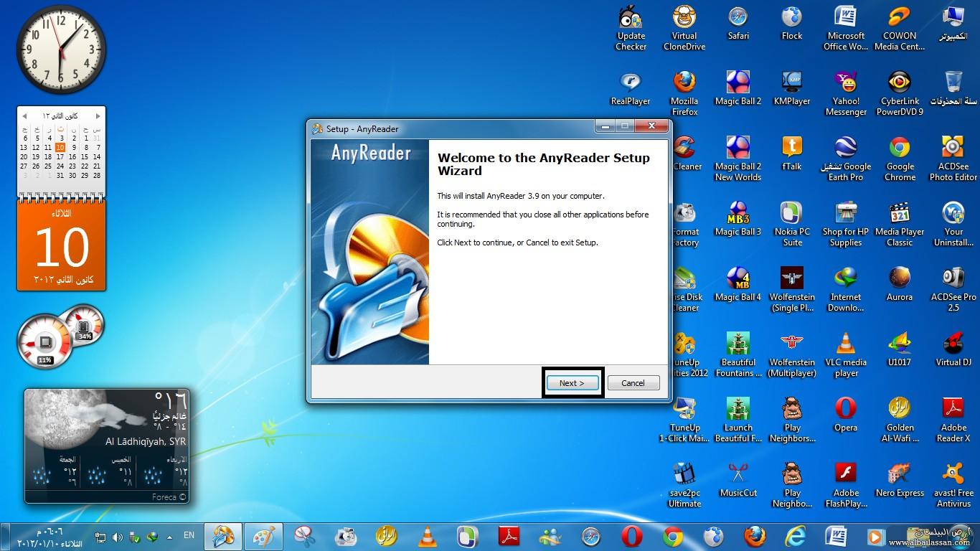Image resolution: width=980 pixels, height=551 pixels.
Task: Open Opera from the taskbar
Action: click(x=632, y=537)
